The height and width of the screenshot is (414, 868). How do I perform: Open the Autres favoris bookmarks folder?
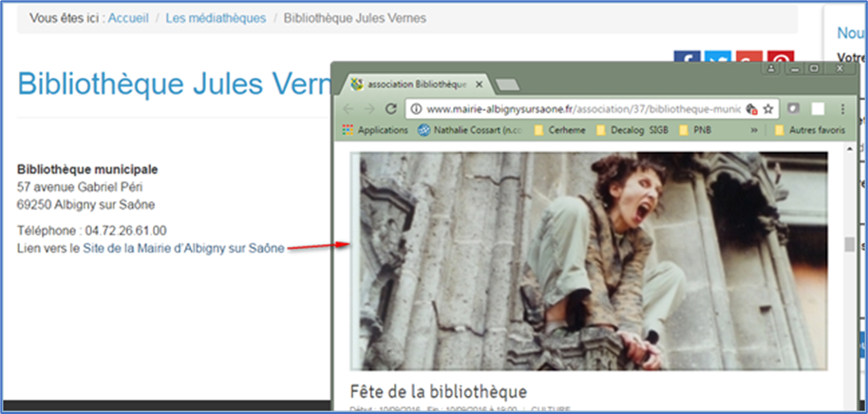coord(807,130)
